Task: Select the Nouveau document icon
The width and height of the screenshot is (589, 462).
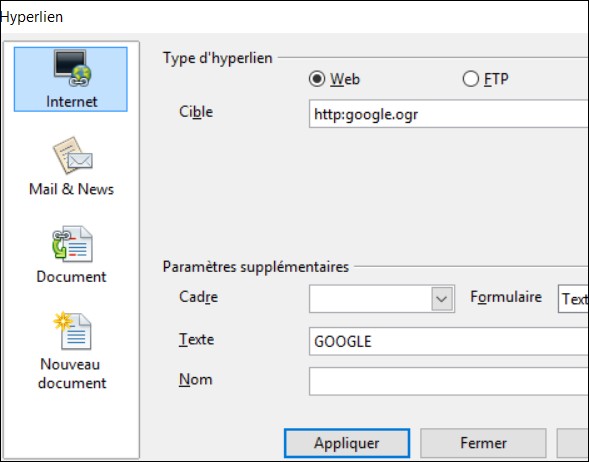Action: [72, 331]
